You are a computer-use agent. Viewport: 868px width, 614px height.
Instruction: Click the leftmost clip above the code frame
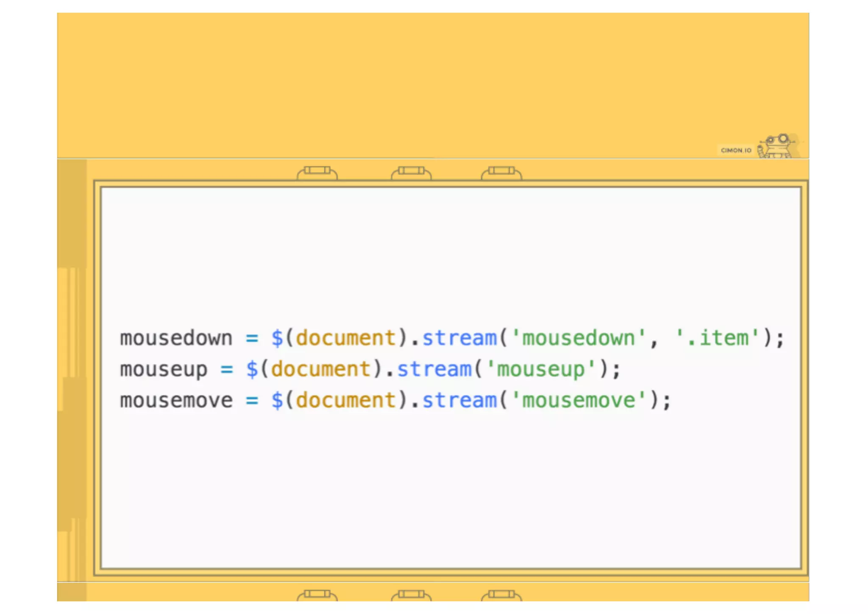(317, 172)
